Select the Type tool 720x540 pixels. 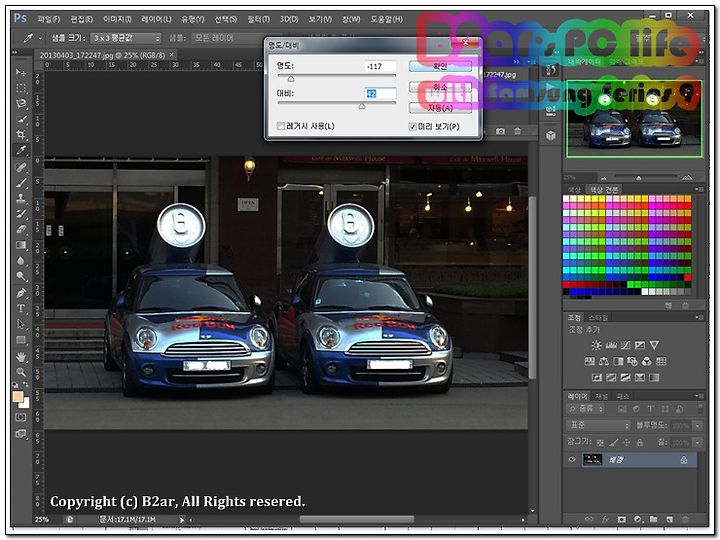tap(21, 309)
